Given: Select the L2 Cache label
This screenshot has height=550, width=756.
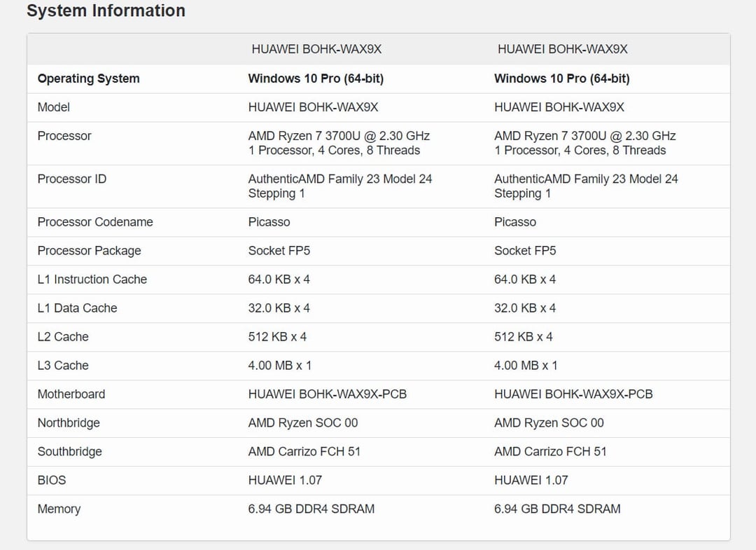Looking at the screenshot, I should (x=63, y=337).
